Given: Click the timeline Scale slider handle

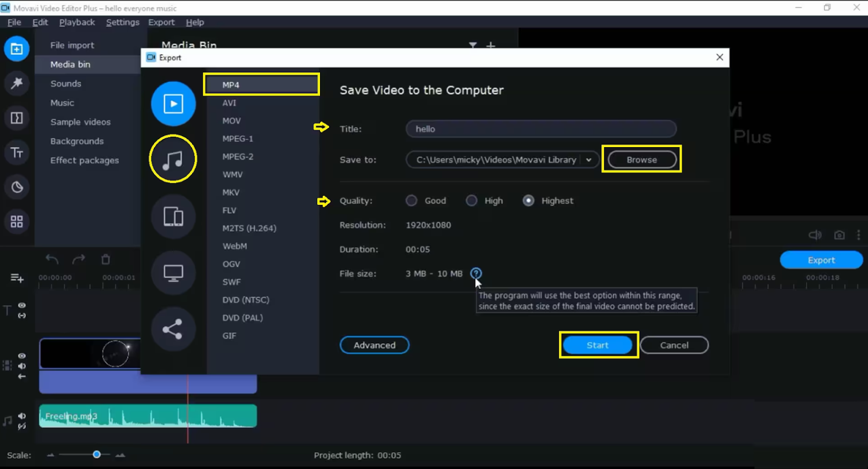Looking at the screenshot, I should coord(97,455).
